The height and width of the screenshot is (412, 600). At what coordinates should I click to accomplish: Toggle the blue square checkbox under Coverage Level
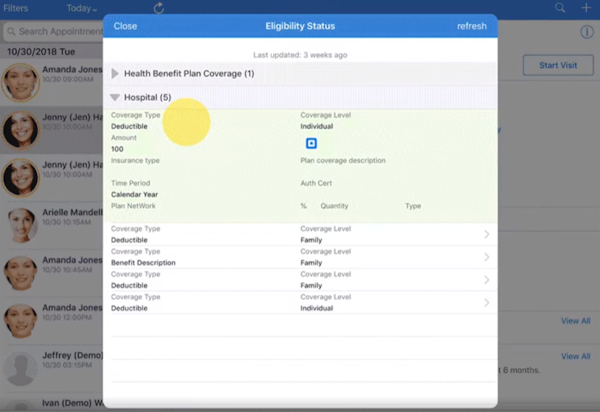[311, 144]
